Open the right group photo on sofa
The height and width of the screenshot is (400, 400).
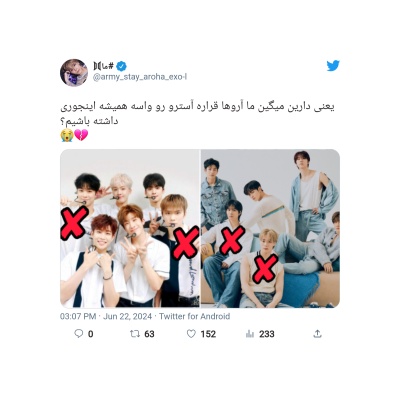[270, 228]
